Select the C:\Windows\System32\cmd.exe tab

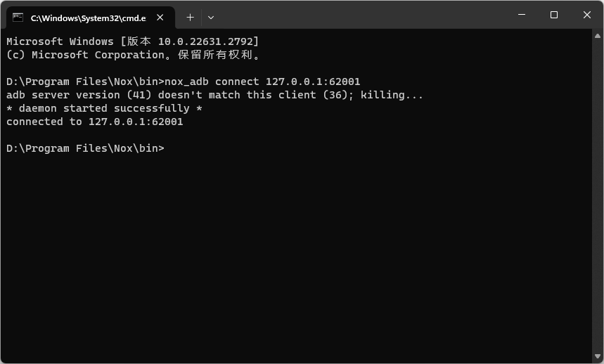[x=89, y=18]
